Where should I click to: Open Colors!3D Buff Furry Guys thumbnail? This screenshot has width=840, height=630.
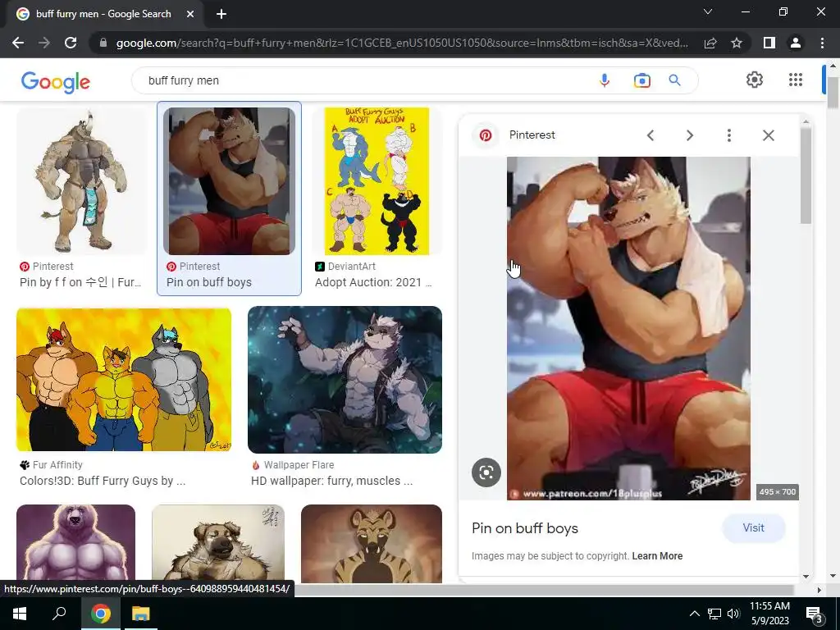(x=124, y=380)
